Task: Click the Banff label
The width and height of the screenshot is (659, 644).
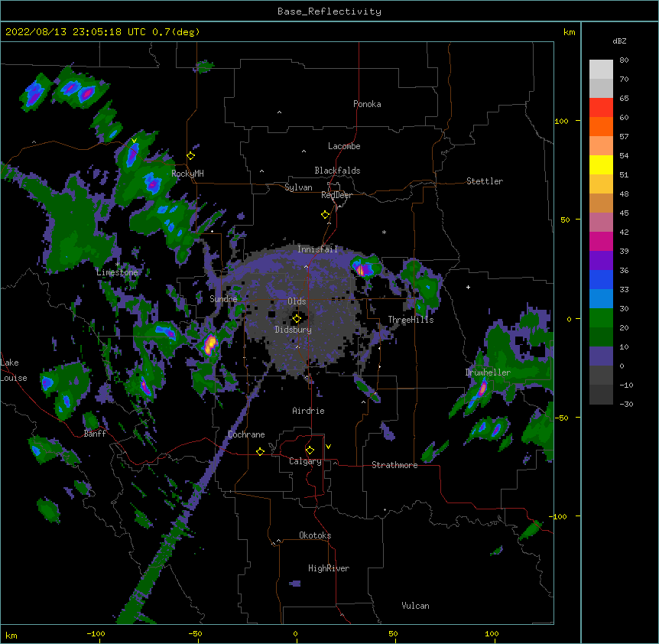Action: click(95, 434)
